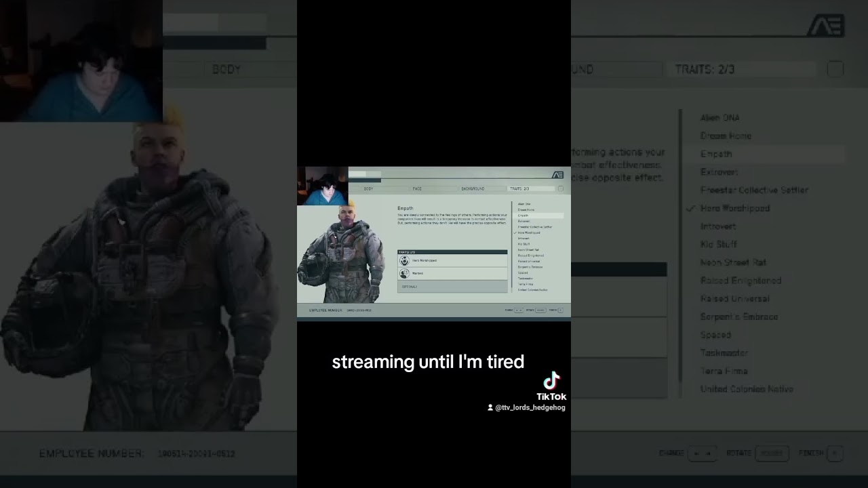Click the Wanted trait icon

(x=404, y=273)
